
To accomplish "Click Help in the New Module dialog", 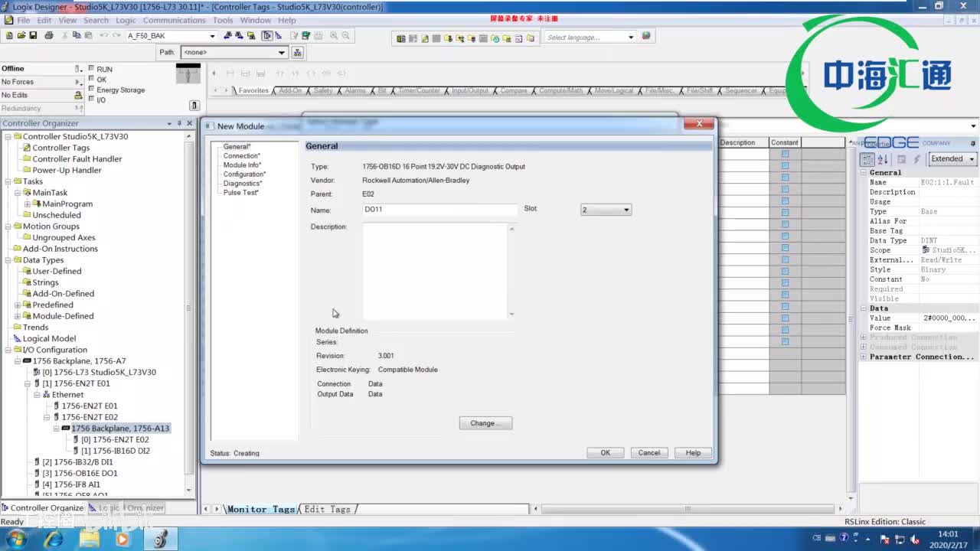I will [693, 452].
